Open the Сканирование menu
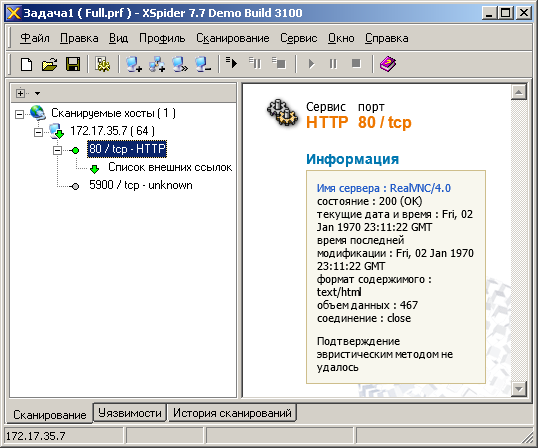This screenshot has height=448, width=538. click(233, 38)
